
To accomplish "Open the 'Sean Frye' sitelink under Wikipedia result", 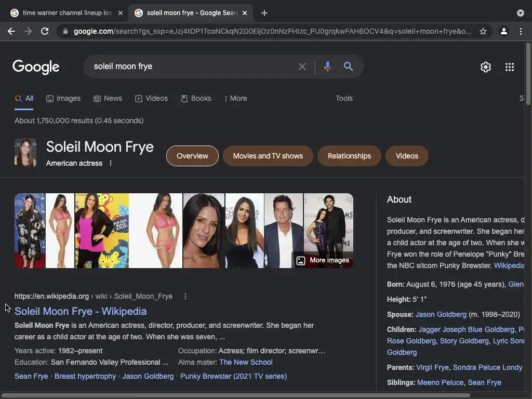I will tap(31, 376).
